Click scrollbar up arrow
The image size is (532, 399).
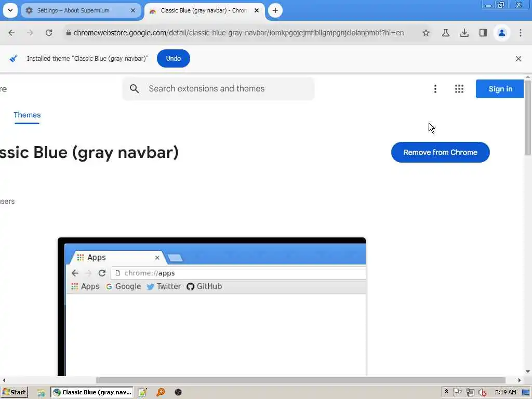tap(528, 77)
